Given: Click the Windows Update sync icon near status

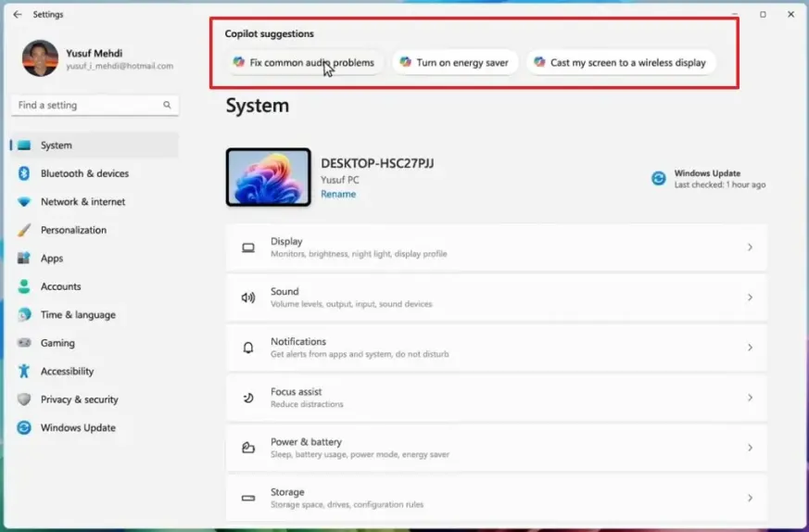Looking at the screenshot, I should 659,179.
